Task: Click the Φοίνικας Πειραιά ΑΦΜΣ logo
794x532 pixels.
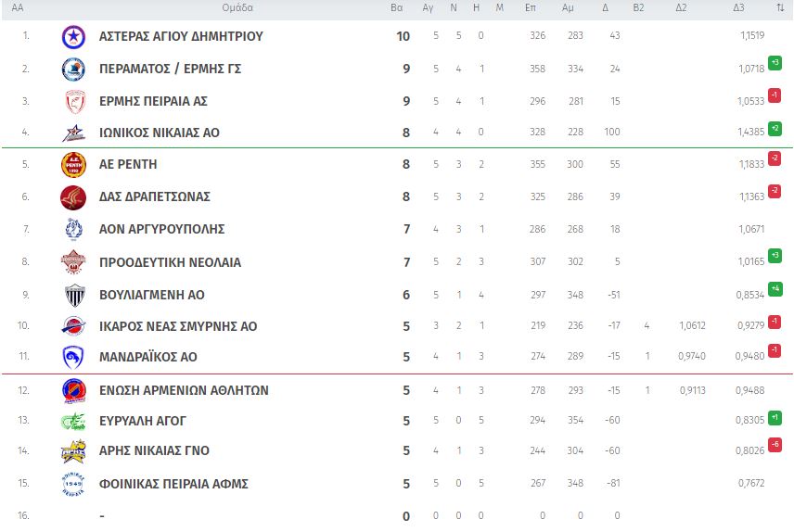Action: point(73,484)
